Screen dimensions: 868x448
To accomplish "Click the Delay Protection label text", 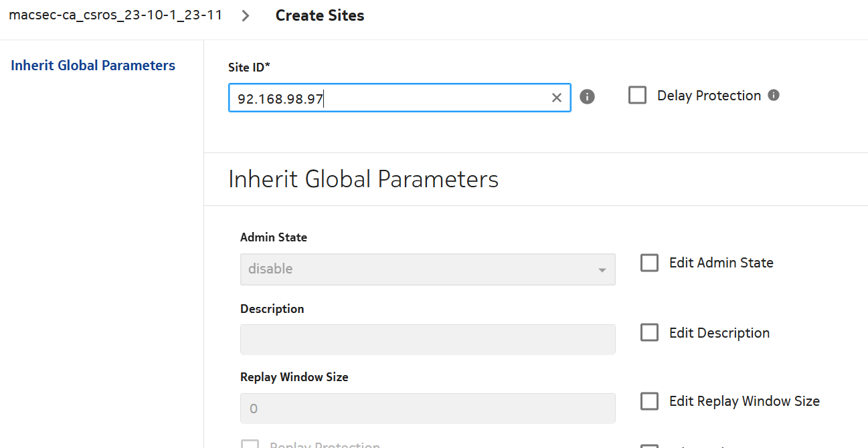I will (x=709, y=96).
